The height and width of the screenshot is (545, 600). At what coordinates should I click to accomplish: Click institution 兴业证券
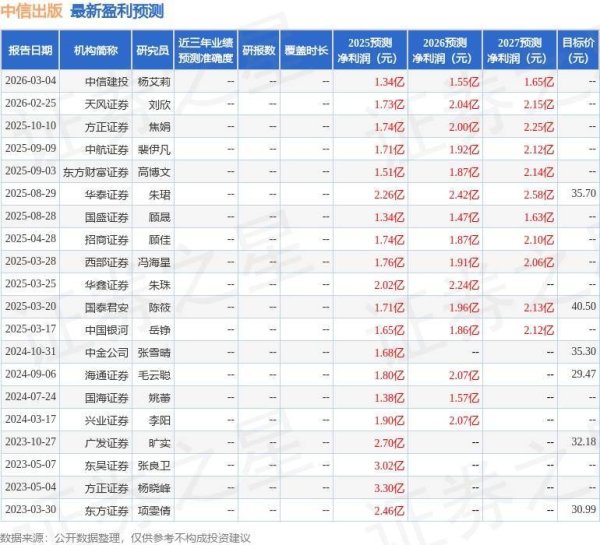click(106, 420)
